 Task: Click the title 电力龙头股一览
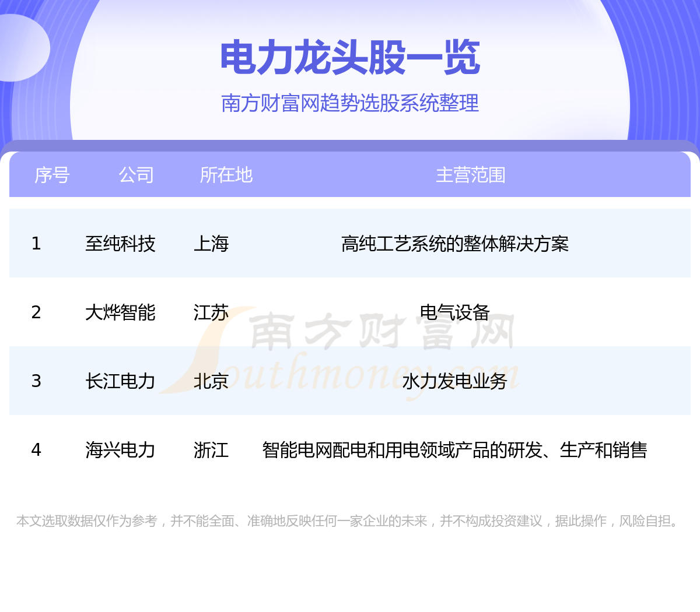pyautogui.click(x=350, y=58)
